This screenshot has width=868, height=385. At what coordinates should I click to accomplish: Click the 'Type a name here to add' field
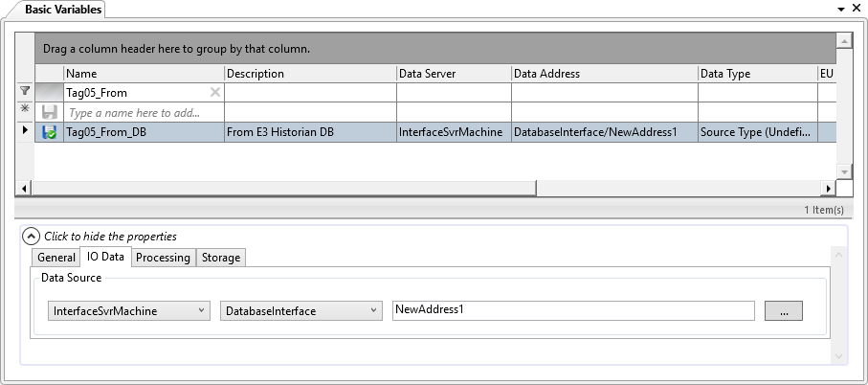coord(144,112)
